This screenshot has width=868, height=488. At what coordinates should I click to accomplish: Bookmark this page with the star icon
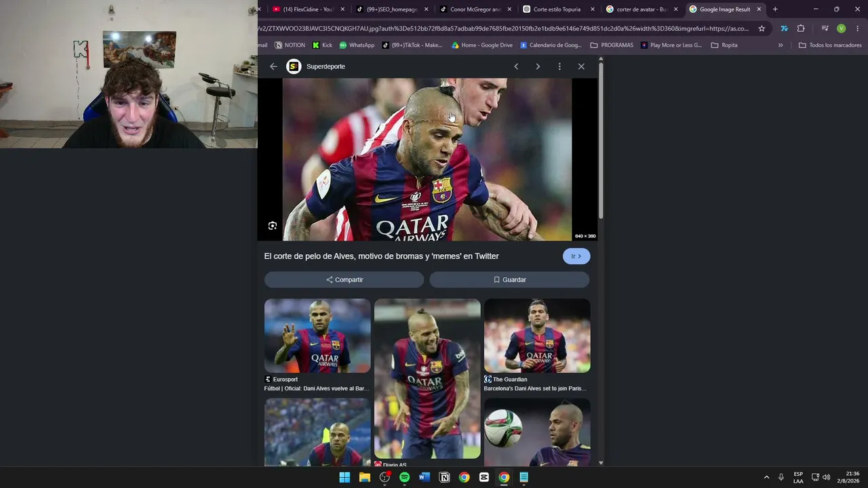click(x=762, y=28)
